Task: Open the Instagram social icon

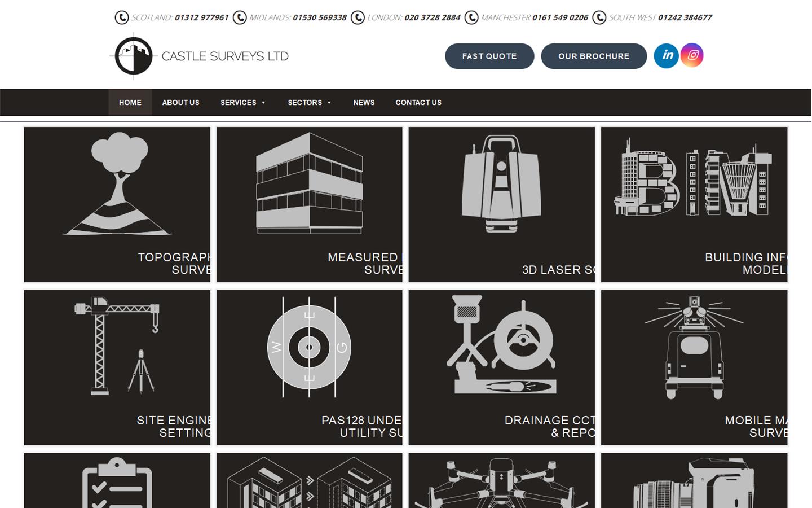Action: pyautogui.click(x=692, y=55)
